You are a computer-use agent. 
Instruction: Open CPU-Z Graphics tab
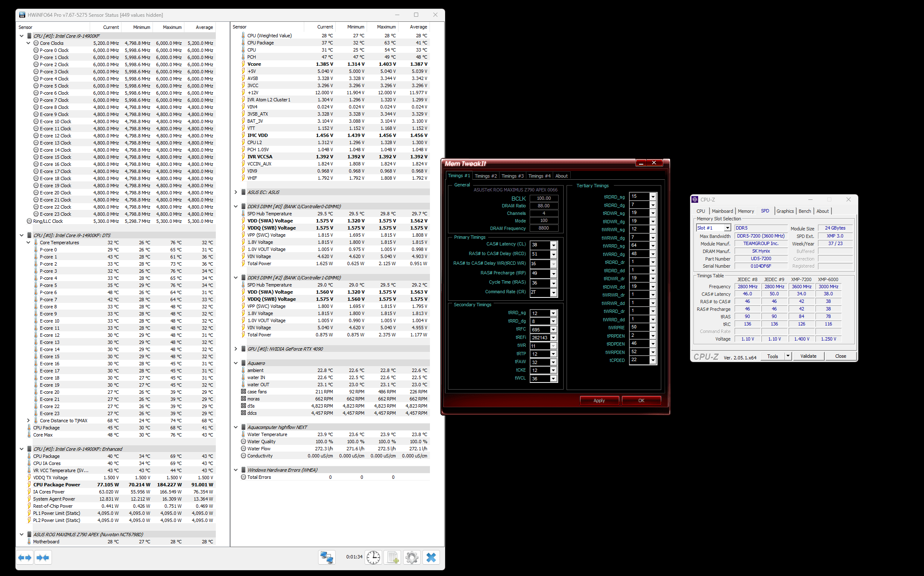point(785,211)
